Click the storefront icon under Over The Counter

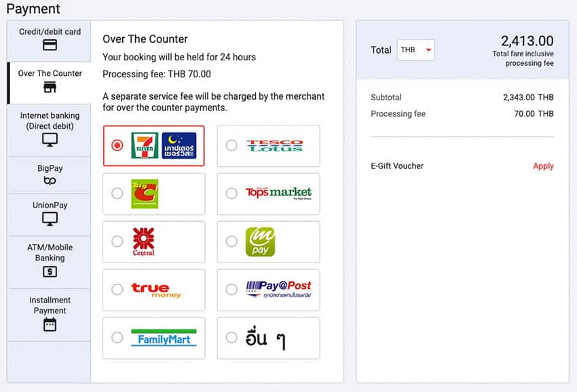click(x=50, y=87)
